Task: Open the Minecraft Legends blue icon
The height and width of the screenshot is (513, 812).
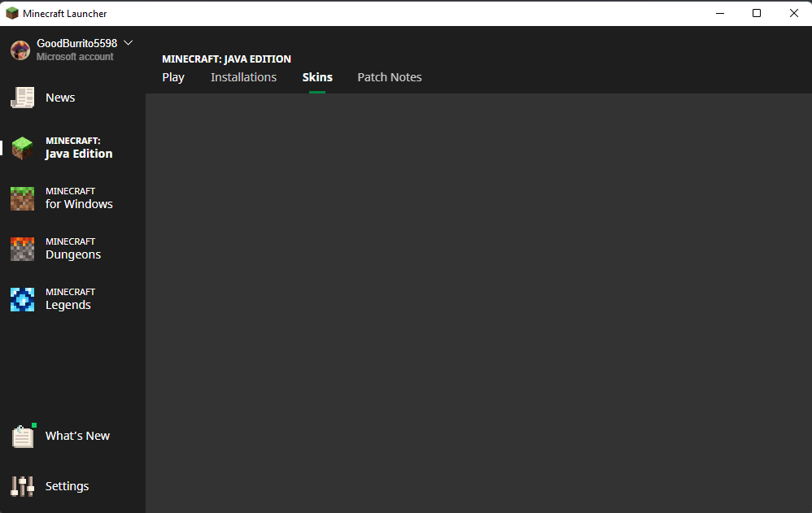Action: (x=22, y=299)
